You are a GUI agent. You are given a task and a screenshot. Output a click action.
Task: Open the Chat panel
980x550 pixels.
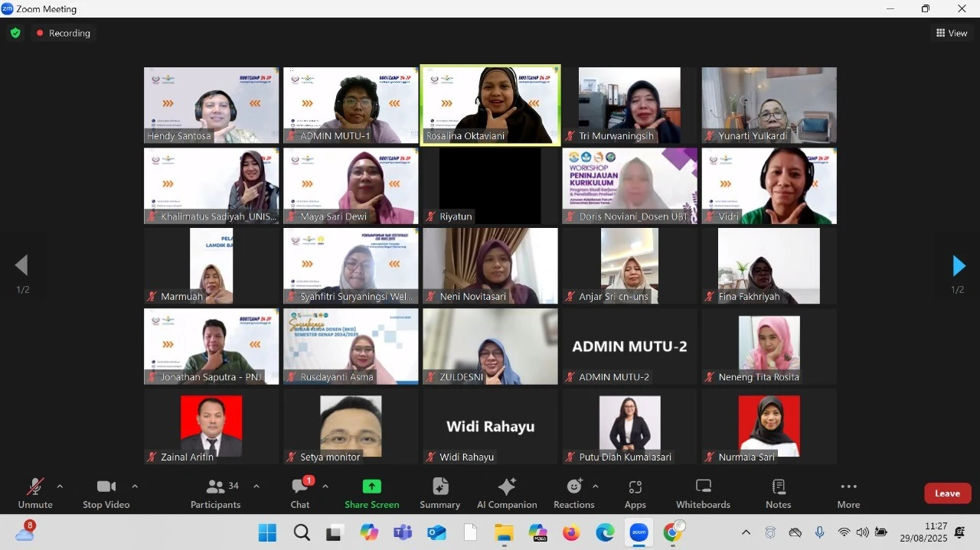point(300,493)
